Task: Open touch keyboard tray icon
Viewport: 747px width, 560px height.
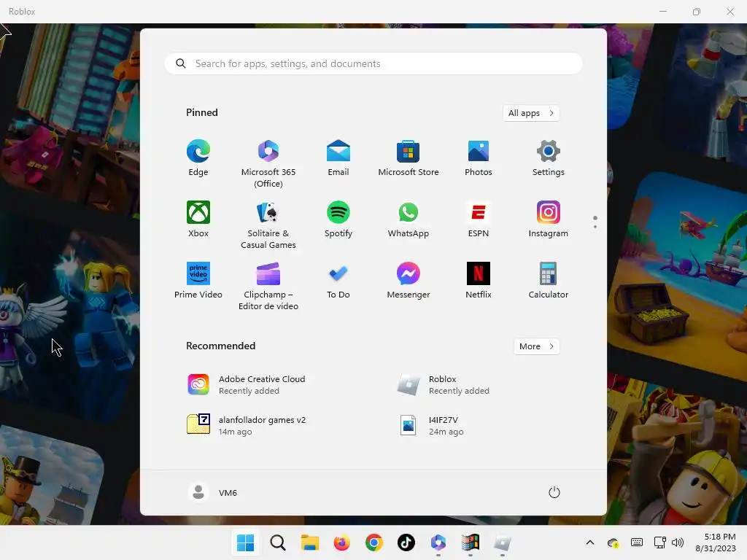Action: click(636, 542)
